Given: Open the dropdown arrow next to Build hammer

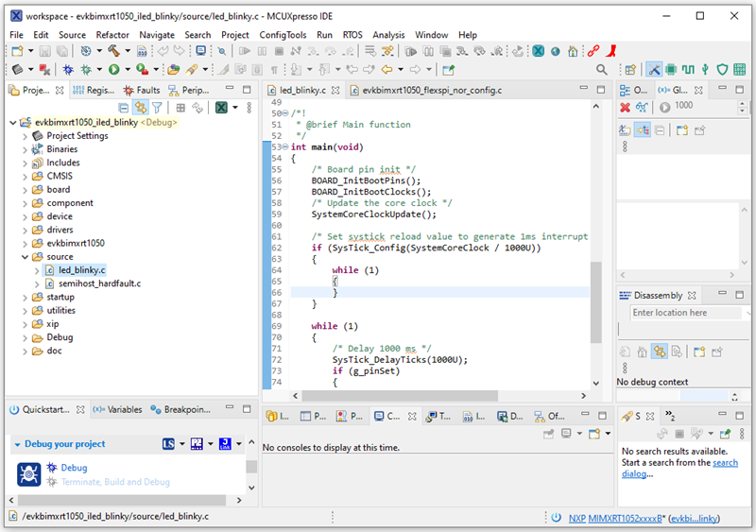Looking at the screenshot, I should (x=128, y=51).
